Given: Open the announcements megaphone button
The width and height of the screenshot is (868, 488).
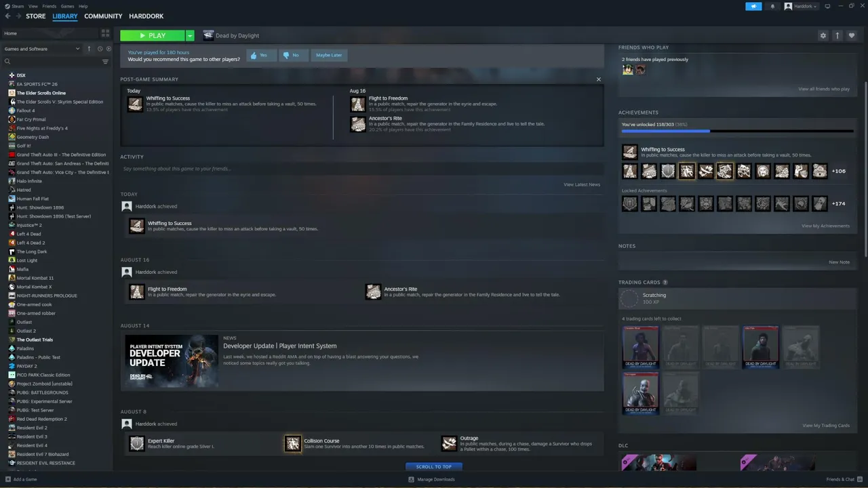Looking at the screenshot, I should pos(753,6).
